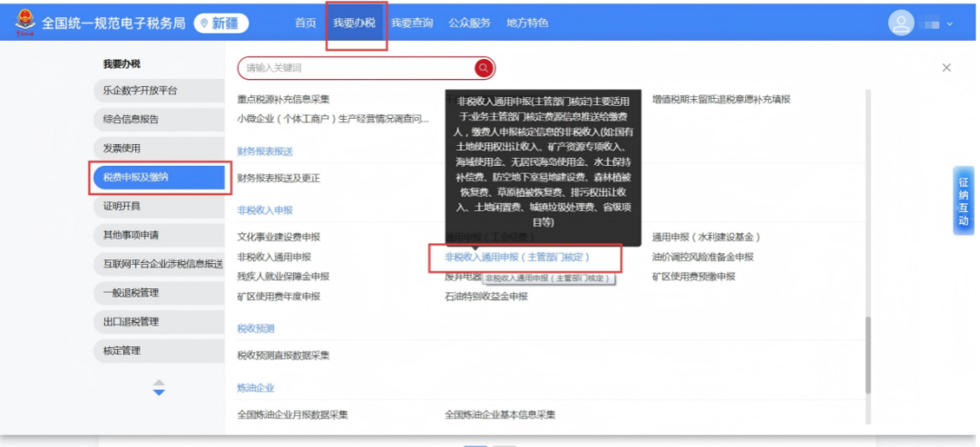The image size is (980, 447).
Task: Open 残疾人就业保障金申报 link
Action: [x=283, y=277]
